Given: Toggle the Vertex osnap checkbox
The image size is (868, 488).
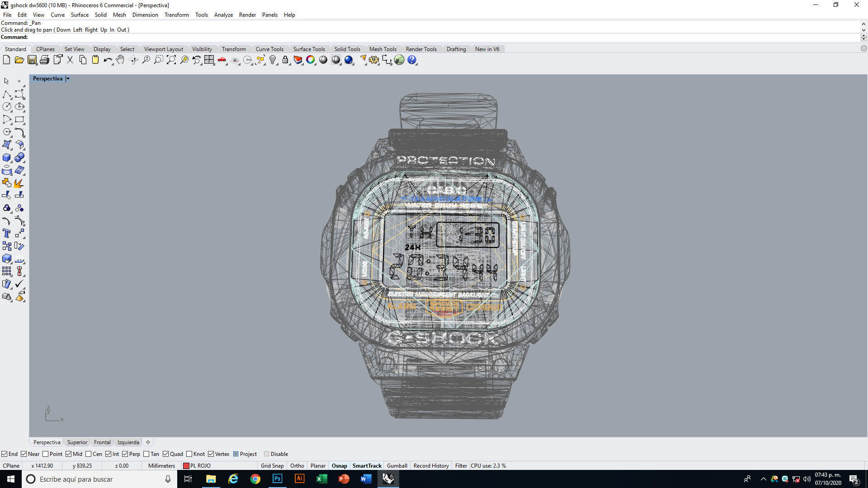Looking at the screenshot, I should point(211,454).
